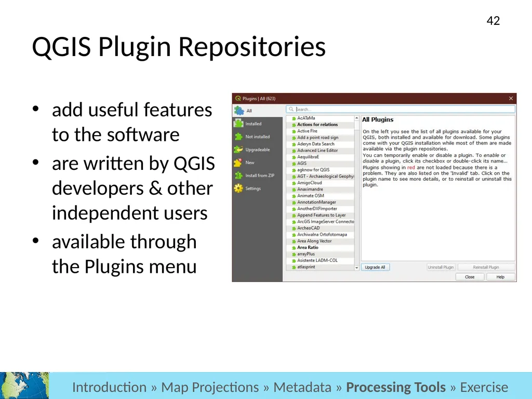Click the globe thumbnail in footer
Screen dimensions: 532x399
[x=24, y=385]
